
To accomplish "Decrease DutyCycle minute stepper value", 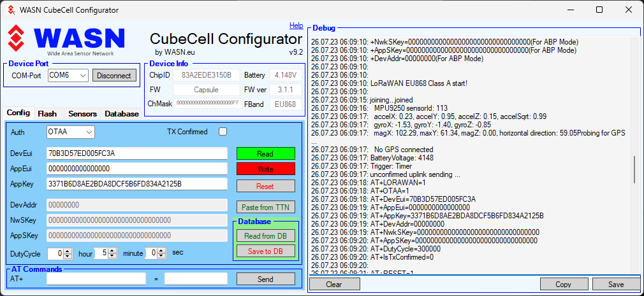I will click(112, 256).
